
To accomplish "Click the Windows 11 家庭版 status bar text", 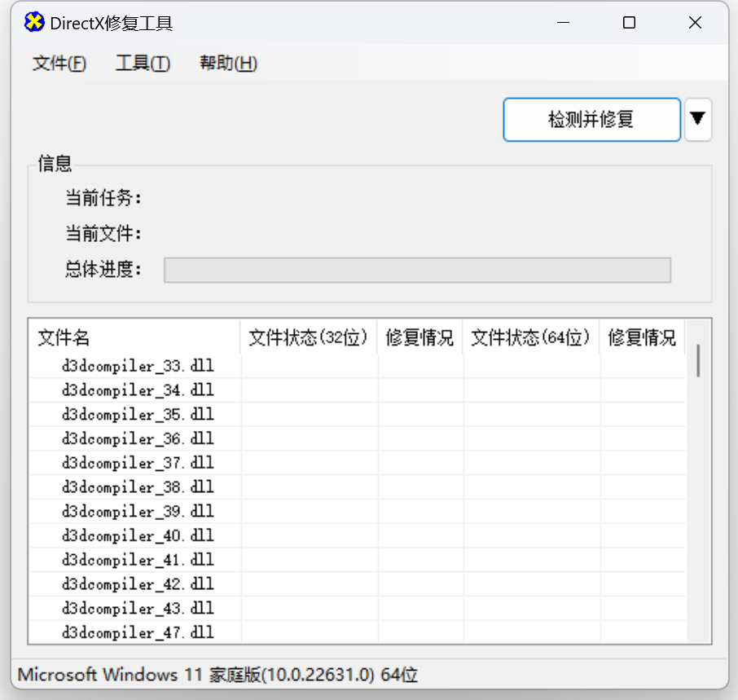I will (217, 675).
